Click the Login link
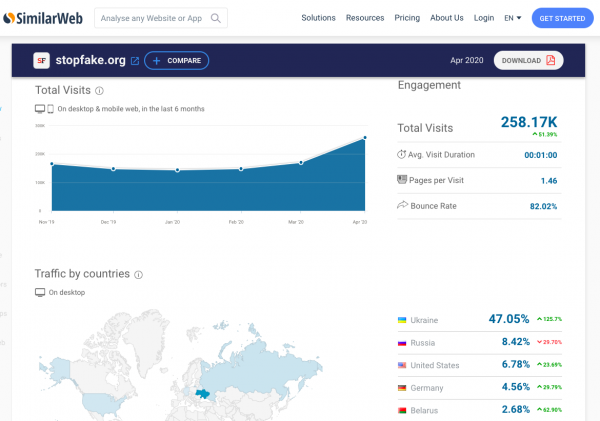Viewport: 600px width, 421px height. coord(484,18)
